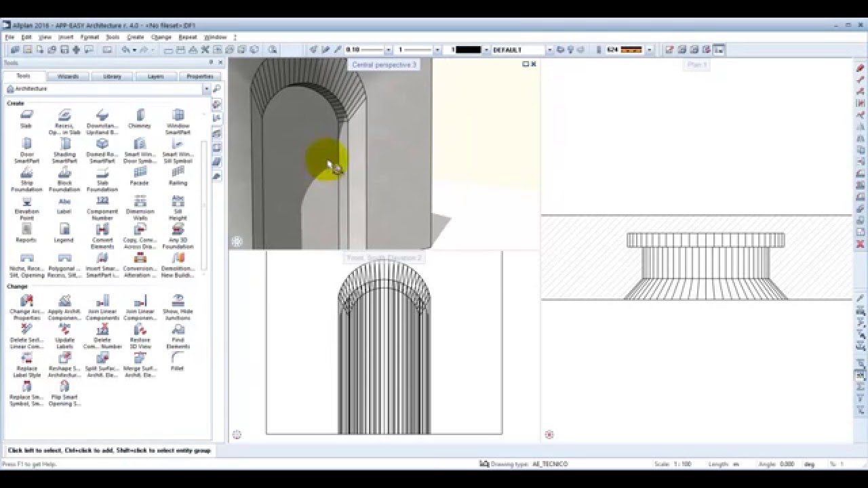This screenshot has height=488, width=868.
Task: Choose the Window SmartPart tool
Action: pyautogui.click(x=178, y=121)
